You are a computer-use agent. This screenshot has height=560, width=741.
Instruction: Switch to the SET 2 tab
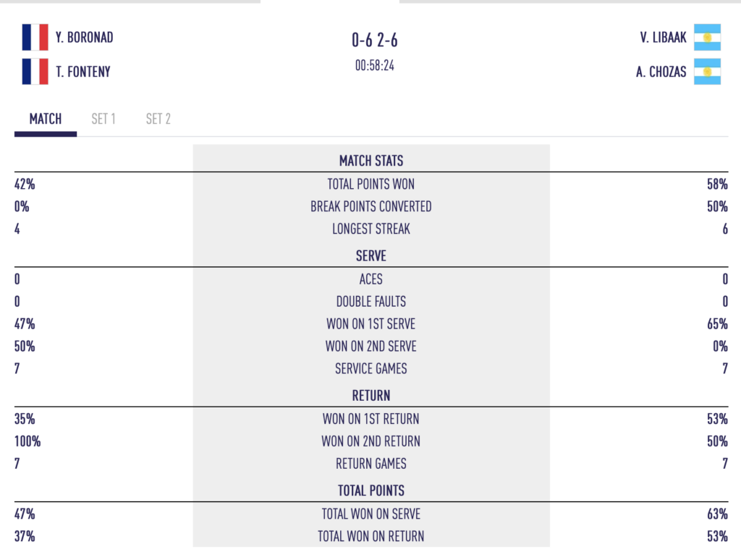[158, 119]
